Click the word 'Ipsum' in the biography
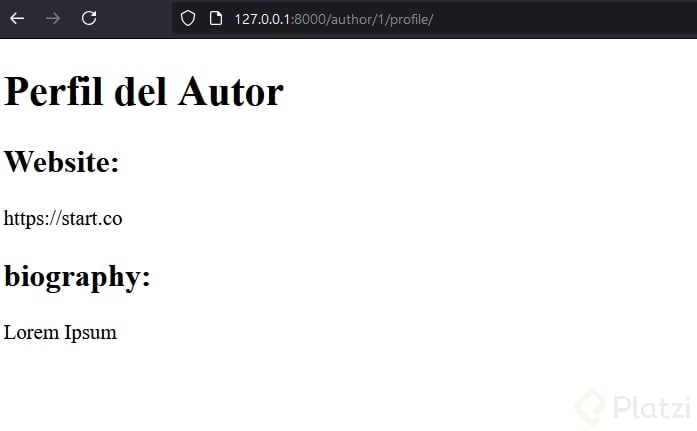The image size is (697, 431). pyautogui.click(x=90, y=333)
